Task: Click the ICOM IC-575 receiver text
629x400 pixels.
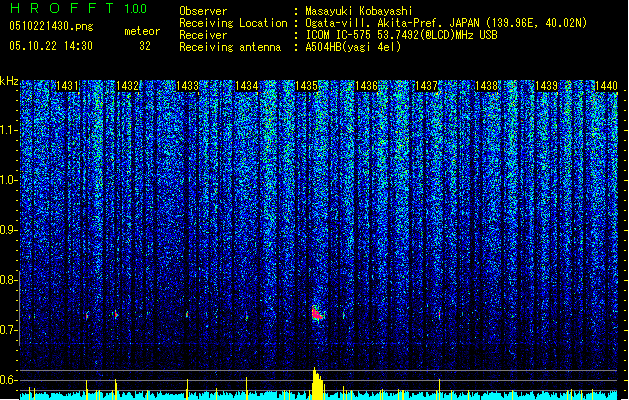Action: pos(401,35)
